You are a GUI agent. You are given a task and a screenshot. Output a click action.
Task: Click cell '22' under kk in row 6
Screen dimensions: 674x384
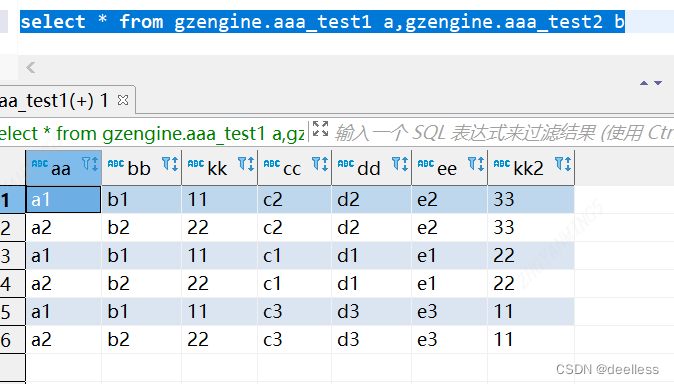[x=220, y=340]
